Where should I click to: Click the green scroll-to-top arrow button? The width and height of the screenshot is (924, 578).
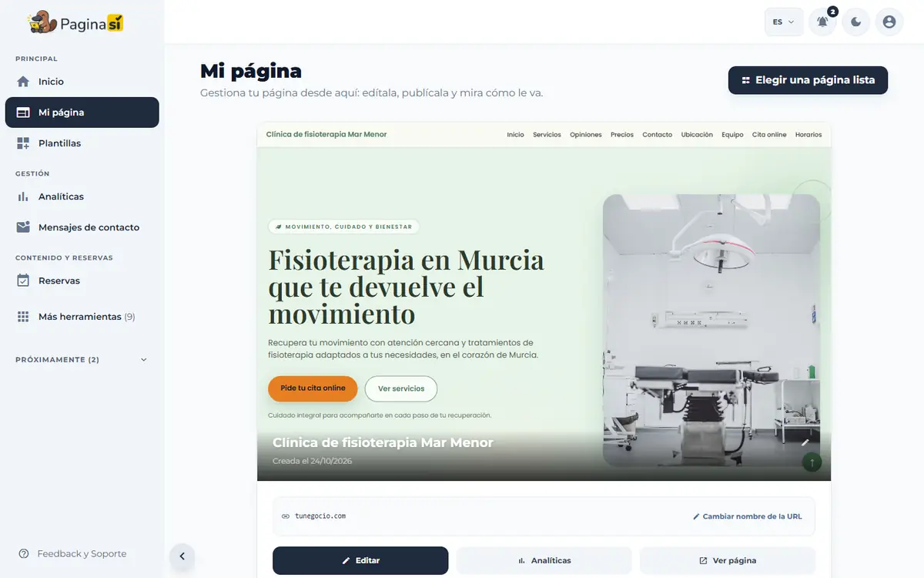coord(812,462)
